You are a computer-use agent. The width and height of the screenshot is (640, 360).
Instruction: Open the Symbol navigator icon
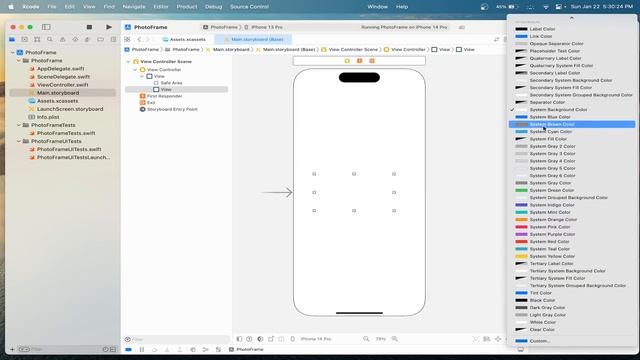[37, 40]
